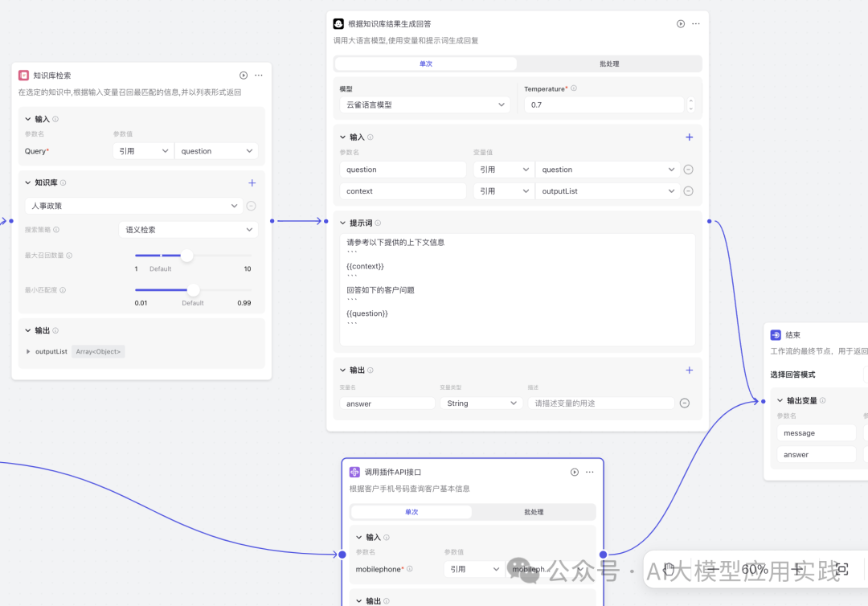Add a new input parameter to the LLM node
The image size is (868, 606).
[x=689, y=137]
